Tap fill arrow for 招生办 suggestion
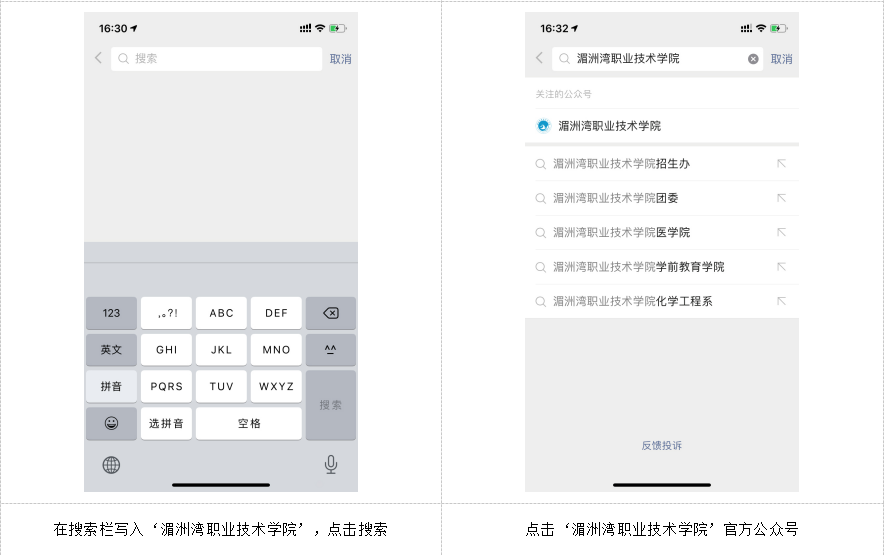The width and height of the screenshot is (886, 555). pyautogui.click(x=781, y=164)
